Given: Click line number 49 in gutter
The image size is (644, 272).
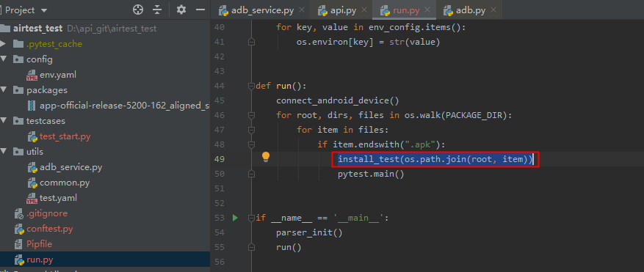Looking at the screenshot, I should (x=220, y=159).
